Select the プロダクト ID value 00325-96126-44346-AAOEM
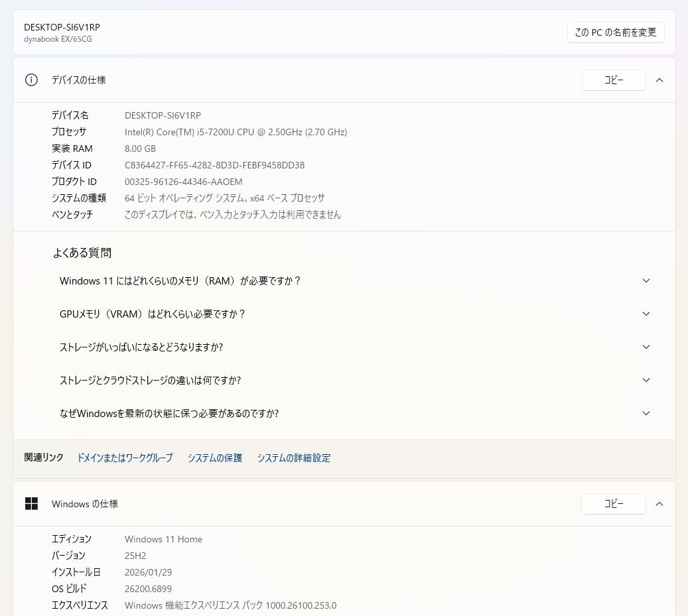Image resolution: width=688 pixels, height=616 pixels. [183, 182]
